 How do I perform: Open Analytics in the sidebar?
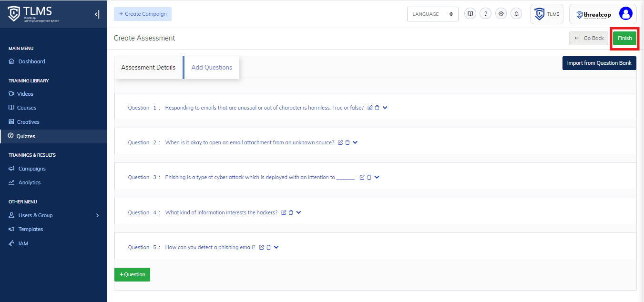point(29,182)
